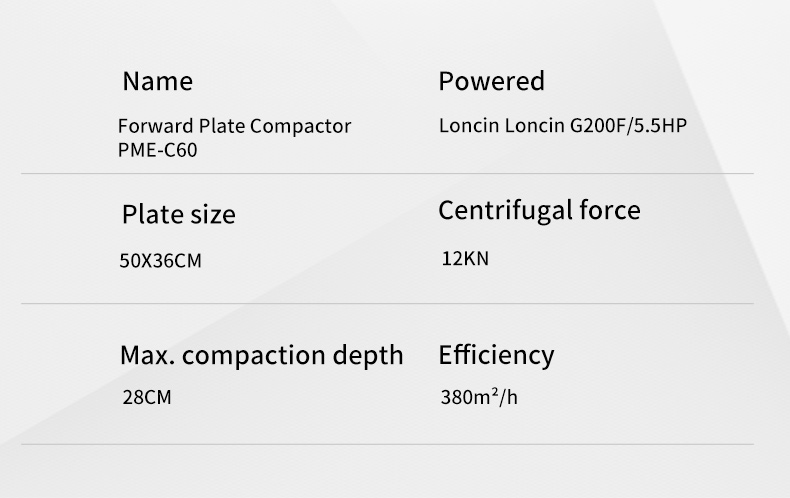Click the "Plate size" heading

(178, 215)
